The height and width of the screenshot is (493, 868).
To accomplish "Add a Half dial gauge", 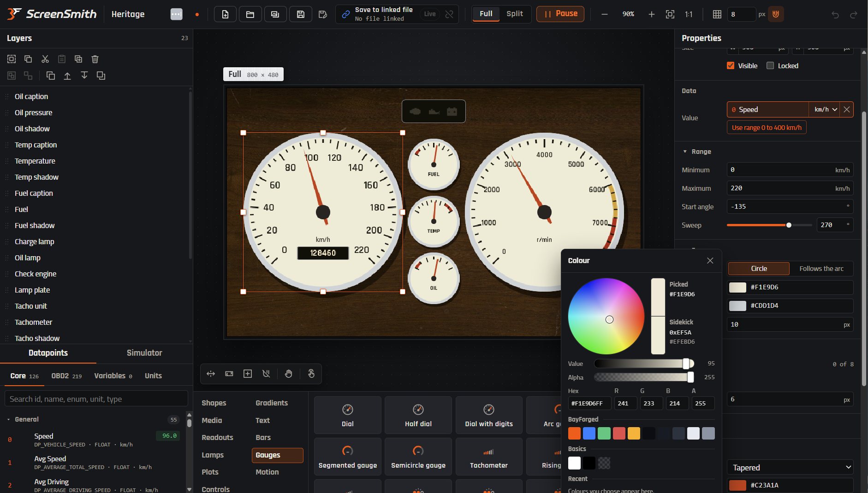I will 418,415.
